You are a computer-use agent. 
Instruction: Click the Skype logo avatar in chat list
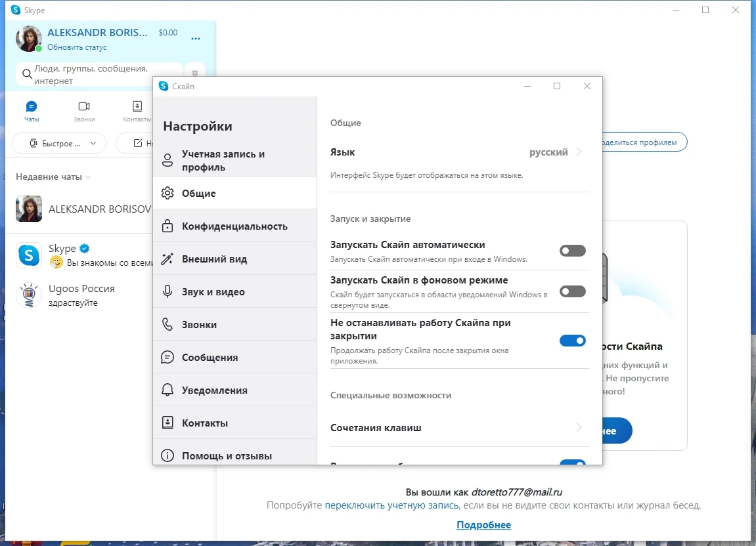coord(29,255)
